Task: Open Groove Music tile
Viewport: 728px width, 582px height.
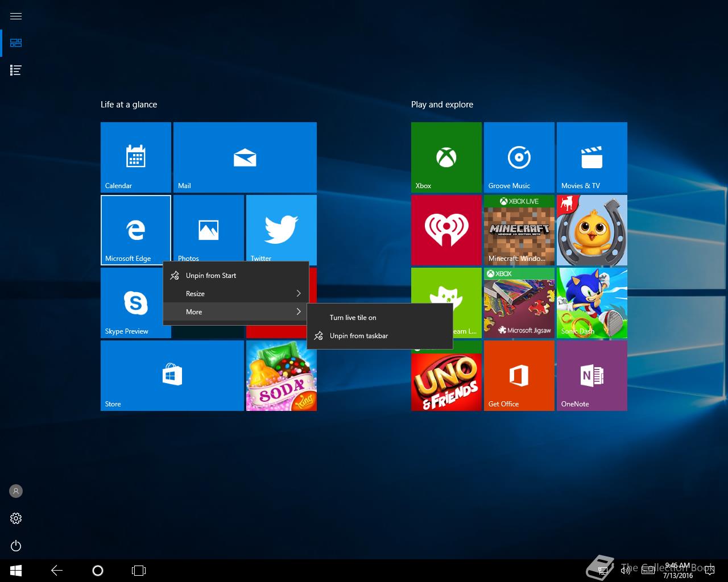Action: pos(519,157)
